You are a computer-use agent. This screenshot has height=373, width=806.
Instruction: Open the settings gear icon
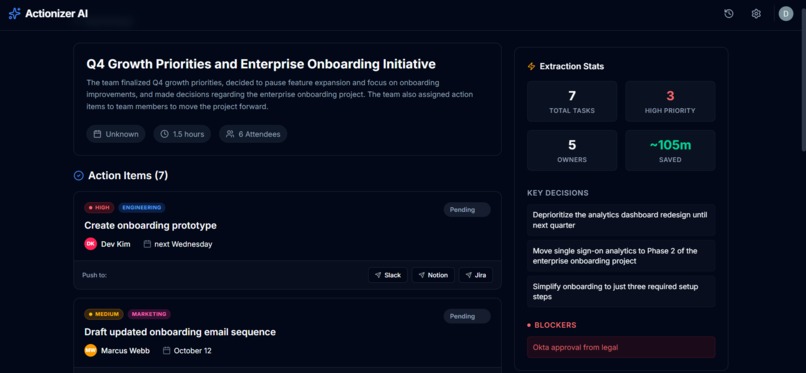click(x=756, y=14)
